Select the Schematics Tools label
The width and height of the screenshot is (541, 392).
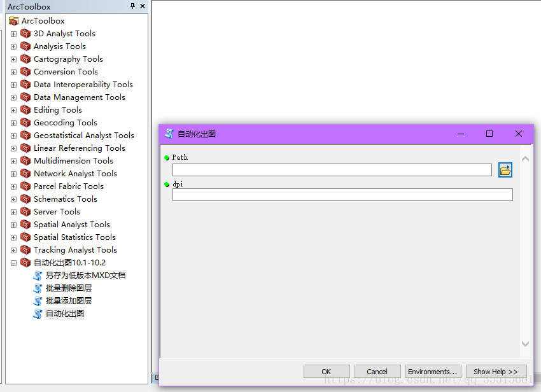coord(65,199)
